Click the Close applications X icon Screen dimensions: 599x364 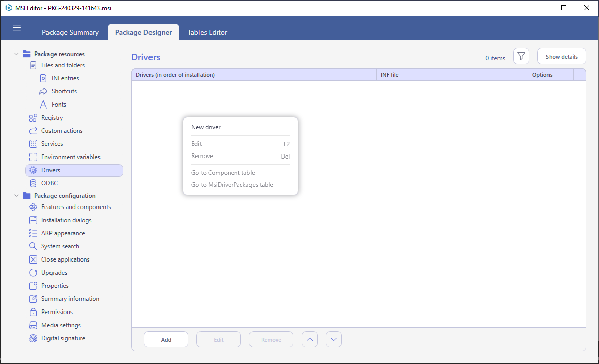pyautogui.click(x=33, y=259)
